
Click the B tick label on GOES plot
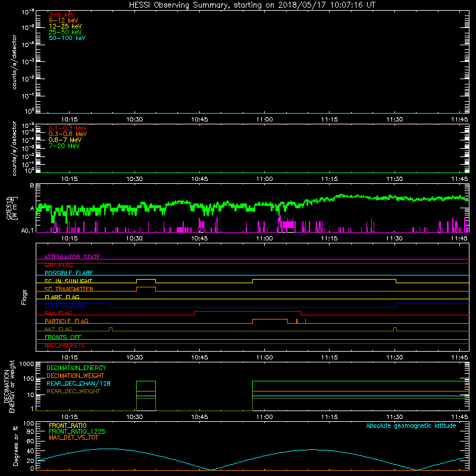point(32,185)
